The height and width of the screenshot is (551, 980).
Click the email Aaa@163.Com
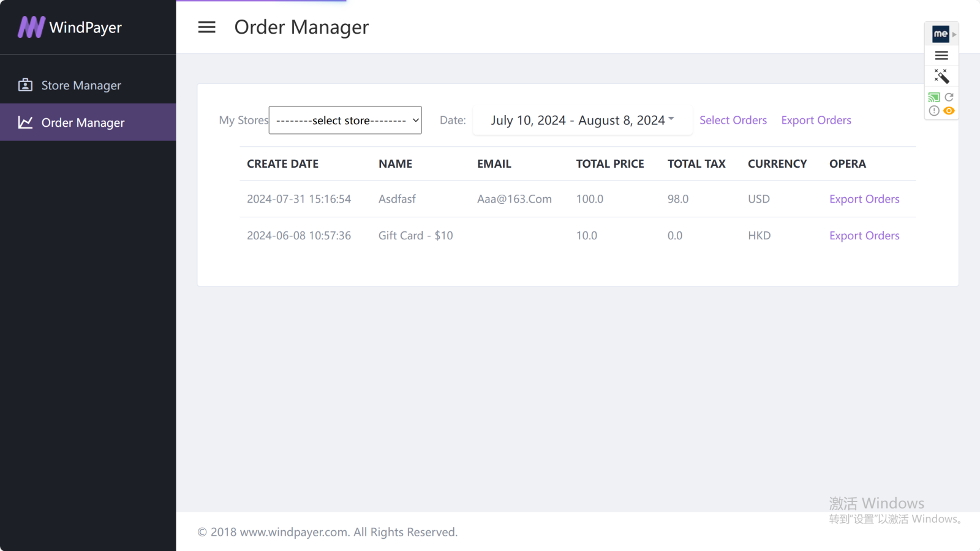514,199
